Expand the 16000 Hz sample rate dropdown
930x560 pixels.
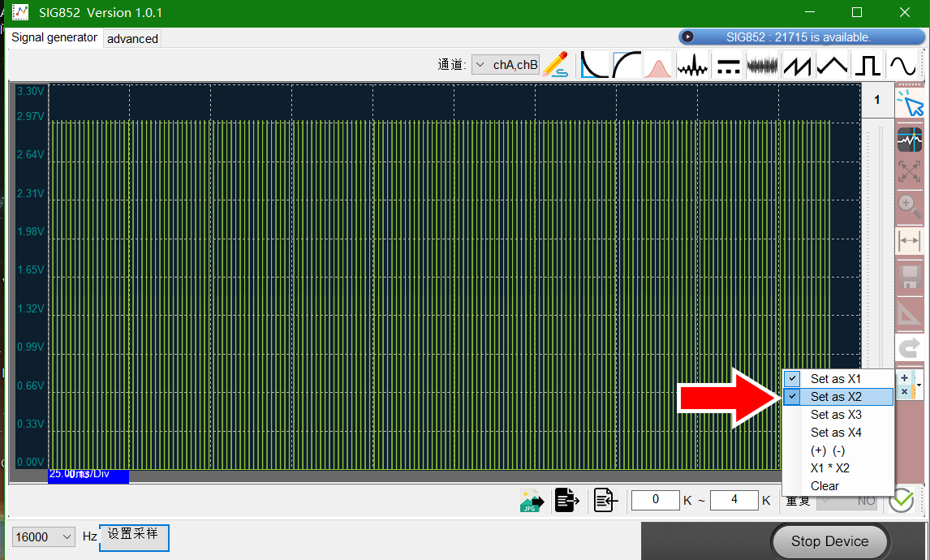(44, 536)
